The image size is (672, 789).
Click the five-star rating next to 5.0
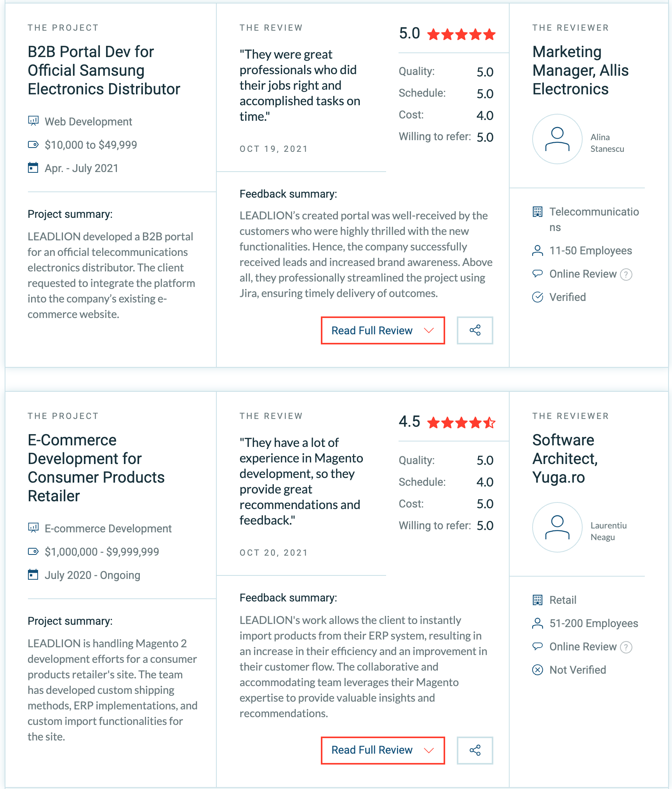(461, 34)
